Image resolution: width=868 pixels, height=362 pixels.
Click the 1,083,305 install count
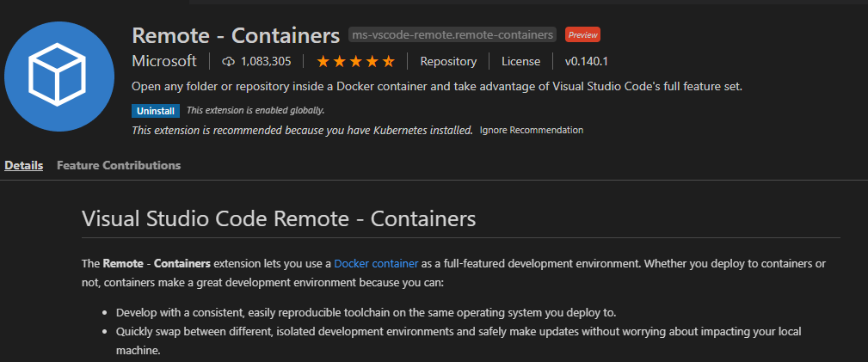click(266, 62)
